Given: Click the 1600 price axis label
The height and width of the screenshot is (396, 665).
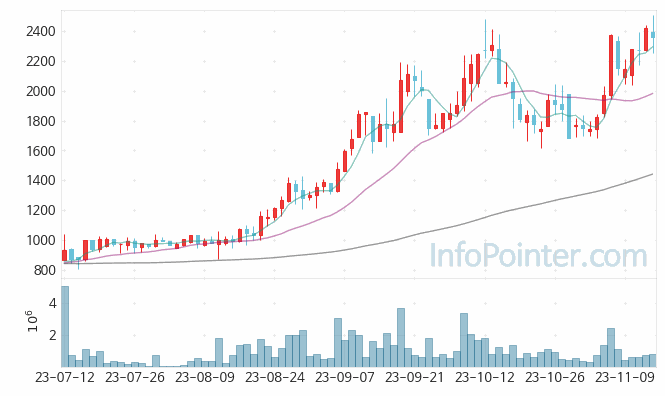Looking at the screenshot, I should (x=41, y=151).
